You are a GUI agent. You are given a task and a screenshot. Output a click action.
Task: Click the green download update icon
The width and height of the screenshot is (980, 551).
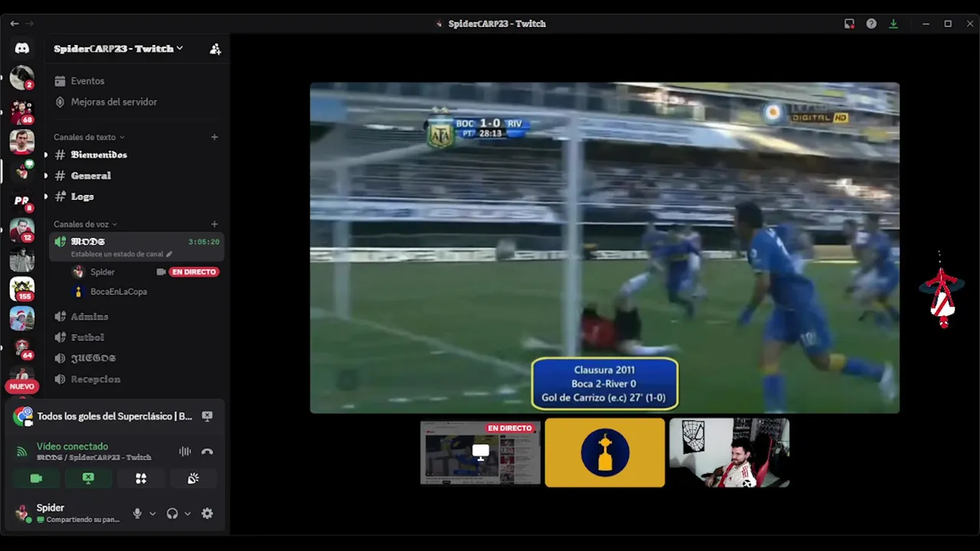(893, 24)
